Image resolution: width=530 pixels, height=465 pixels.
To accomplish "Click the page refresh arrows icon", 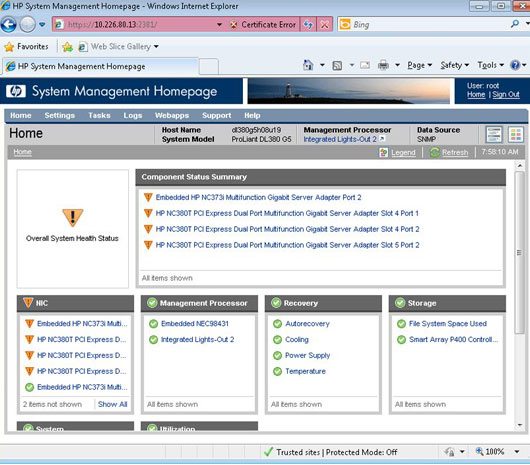I will pos(308,25).
